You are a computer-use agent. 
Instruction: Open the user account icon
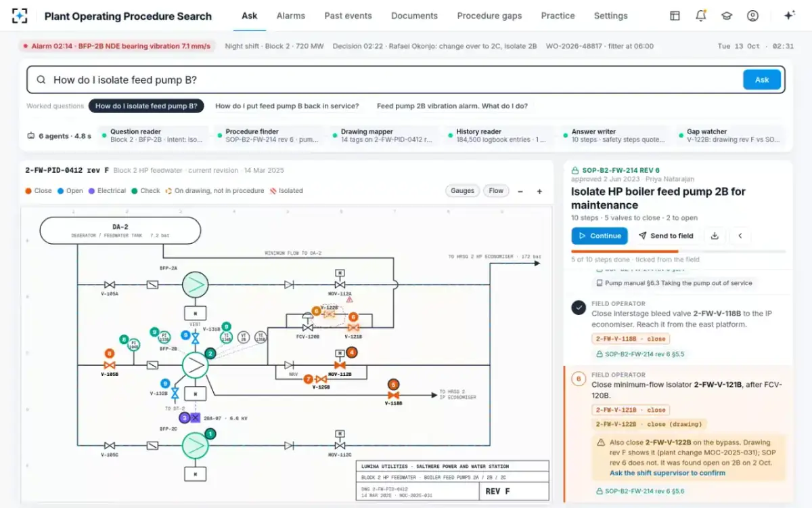tap(752, 16)
